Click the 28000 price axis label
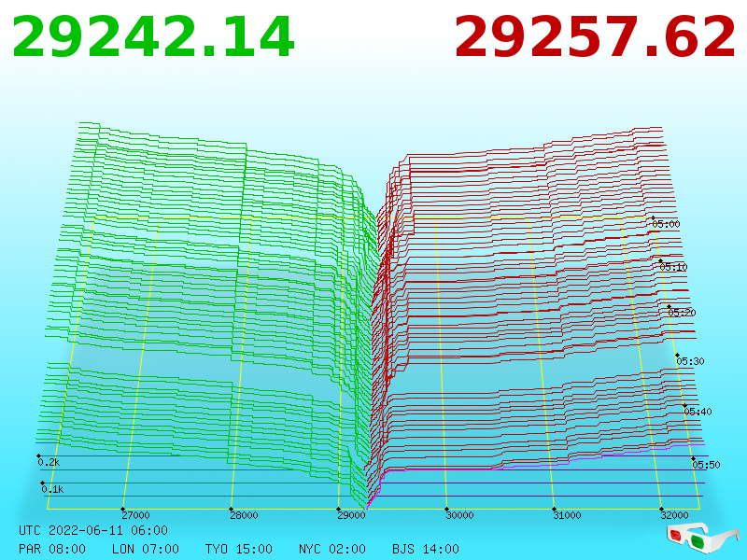 (244, 515)
